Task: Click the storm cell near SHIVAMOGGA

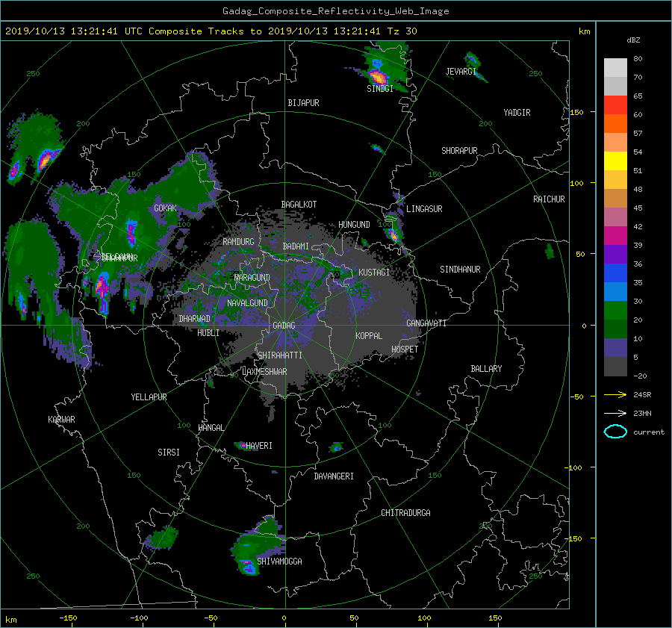Action: click(x=248, y=567)
